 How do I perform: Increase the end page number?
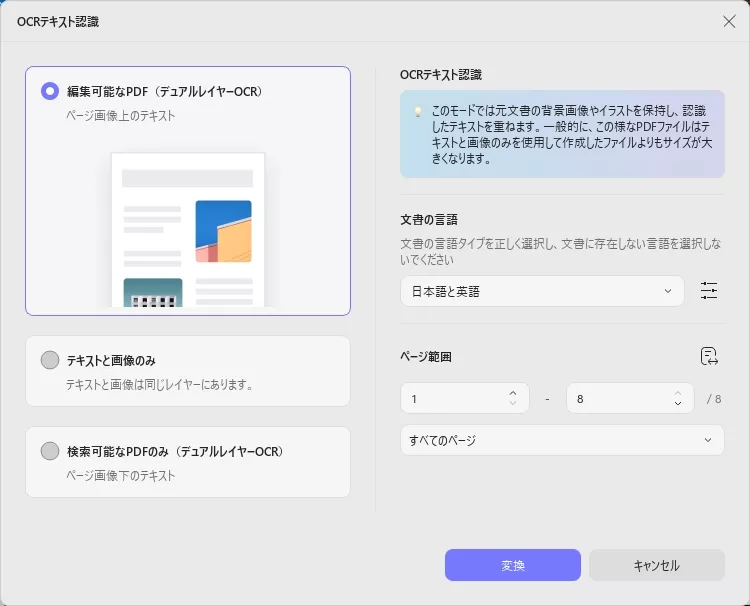coord(678,392)
